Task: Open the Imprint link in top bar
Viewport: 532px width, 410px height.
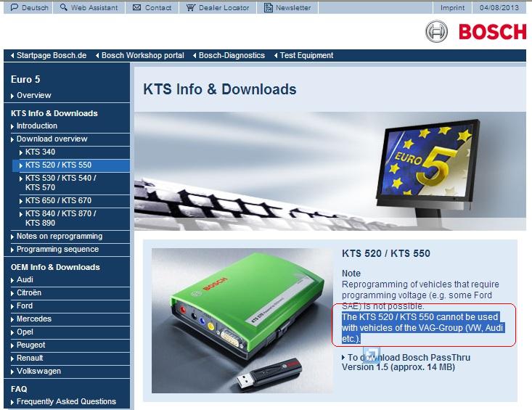Action: (453, 8)
